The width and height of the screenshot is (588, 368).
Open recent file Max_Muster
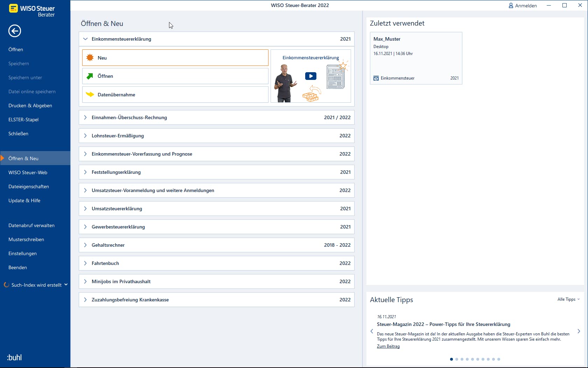[x=416, y=58]
